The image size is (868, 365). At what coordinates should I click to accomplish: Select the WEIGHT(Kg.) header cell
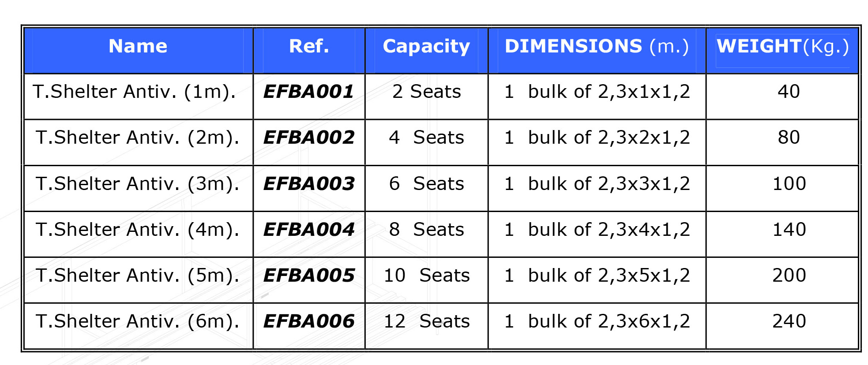782,51
